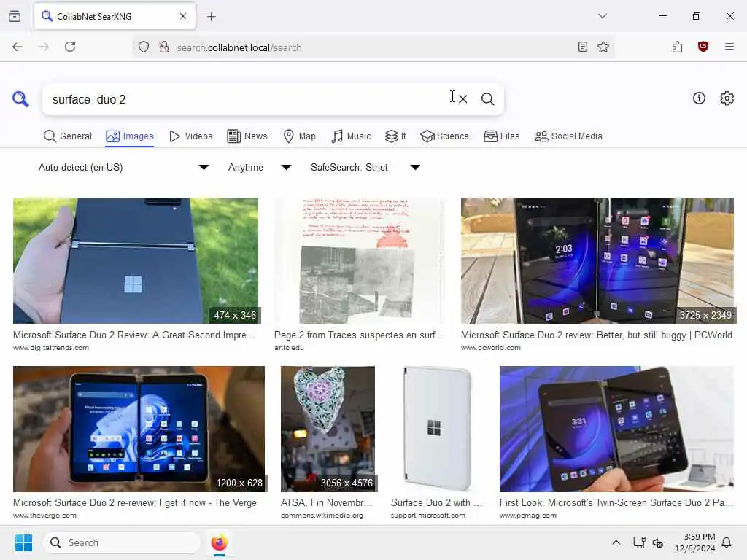Viewport: 747px width, 560px height.
Task: Open the artic.edu red handwriting page thumbnail
Action: (x=359, y=261)
